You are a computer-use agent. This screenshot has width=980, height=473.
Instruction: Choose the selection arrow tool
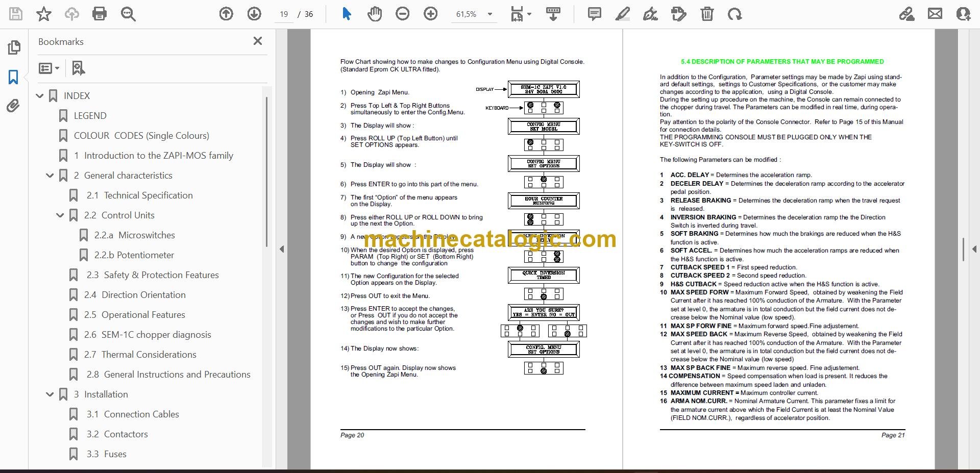(x=347, y=14)
